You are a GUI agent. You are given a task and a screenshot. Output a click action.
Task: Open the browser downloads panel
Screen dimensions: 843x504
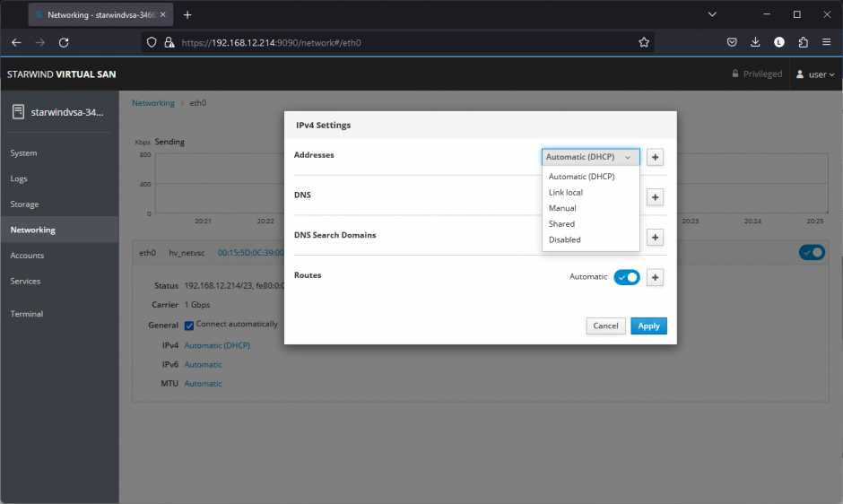(755, 42)
